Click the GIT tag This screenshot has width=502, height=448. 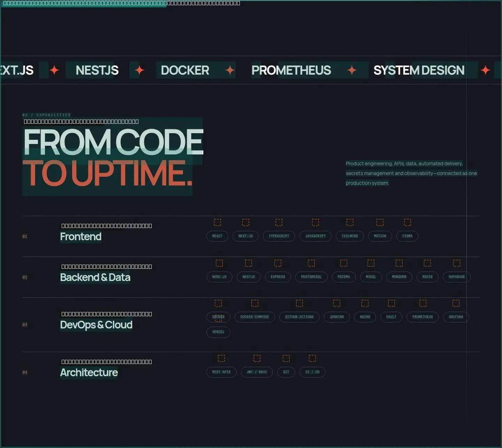click(x=286, y=372)
